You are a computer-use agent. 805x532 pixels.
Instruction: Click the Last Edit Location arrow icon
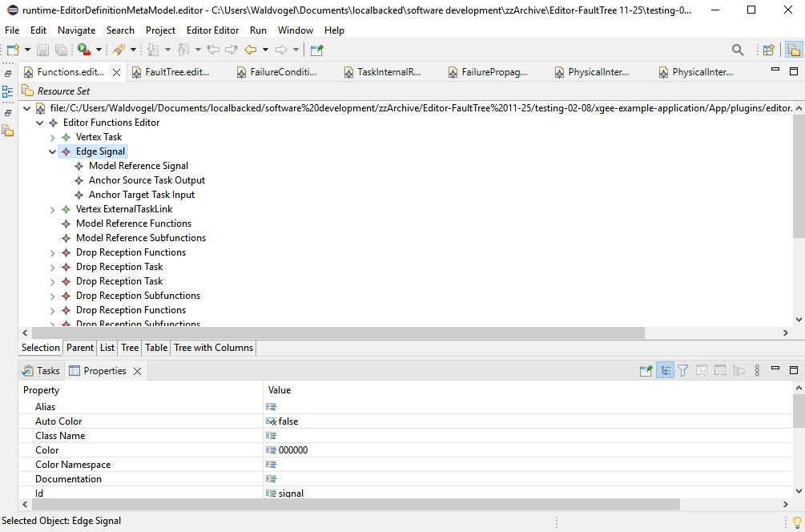point(213,50)
